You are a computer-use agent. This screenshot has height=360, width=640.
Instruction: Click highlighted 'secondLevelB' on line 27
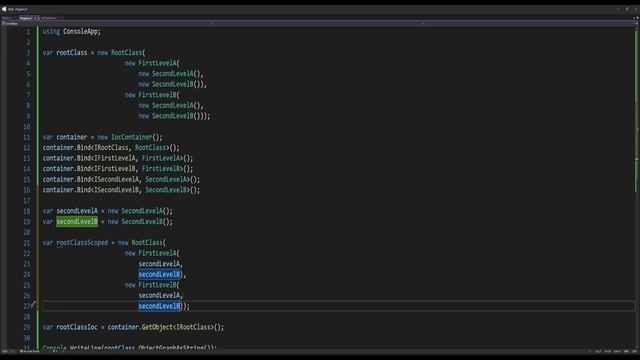pos(159,306)
